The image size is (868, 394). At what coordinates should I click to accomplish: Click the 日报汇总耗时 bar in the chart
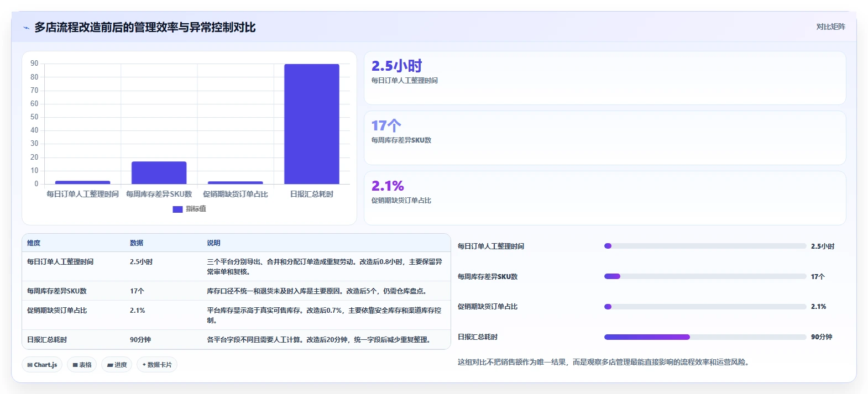312,124
